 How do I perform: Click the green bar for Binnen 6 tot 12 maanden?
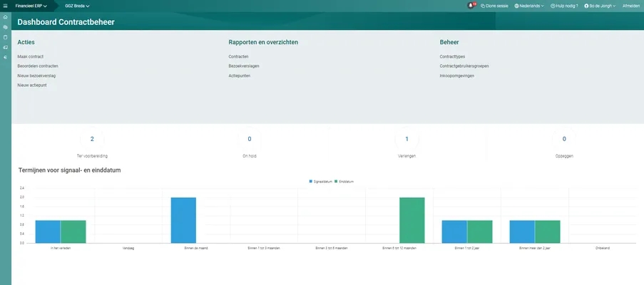[x=412, y=219]
